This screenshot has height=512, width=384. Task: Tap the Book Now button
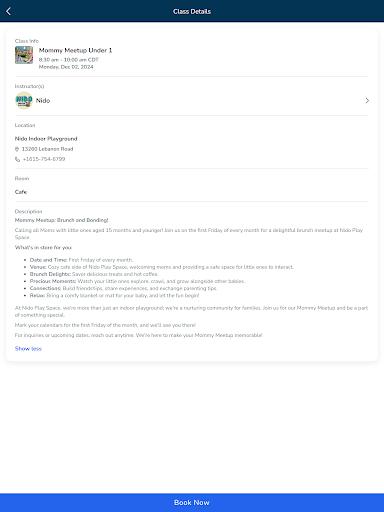[x=192, y=503]
